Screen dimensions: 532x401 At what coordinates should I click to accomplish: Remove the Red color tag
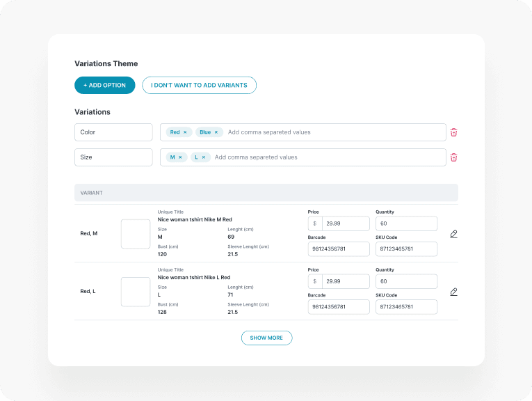(185, 132)
